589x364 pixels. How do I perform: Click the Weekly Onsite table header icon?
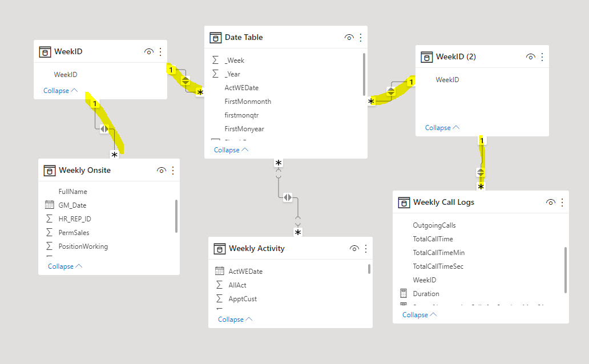tap(49, 171)
